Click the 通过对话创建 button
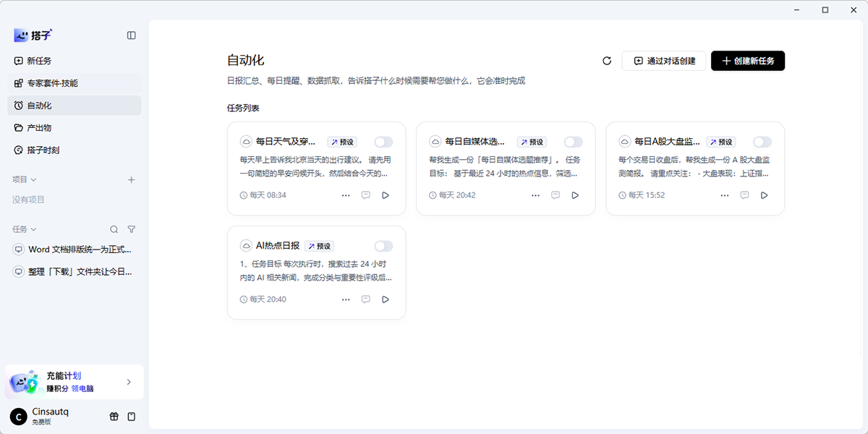Viewport: 868px width, 434px height. 664,61
